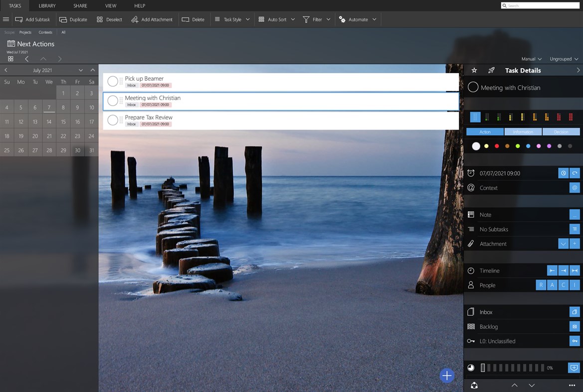Open the Task Style dropdown

(232, 19)
